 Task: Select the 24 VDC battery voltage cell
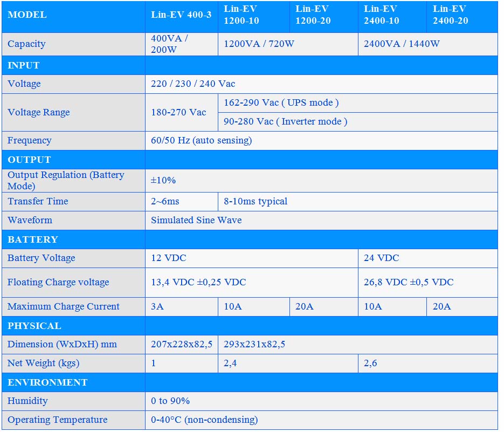pyautogui.click(x=428, y=258)
